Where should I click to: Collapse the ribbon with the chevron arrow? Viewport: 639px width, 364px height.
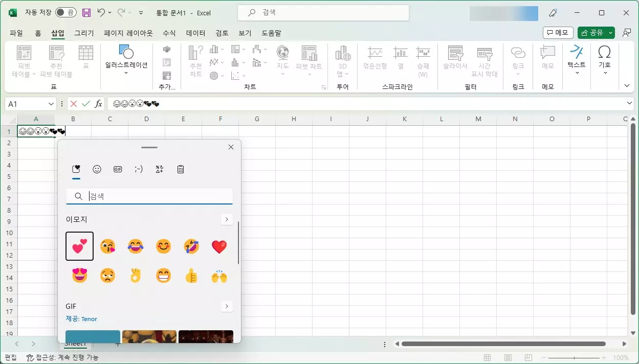click(x=627, y=85)
